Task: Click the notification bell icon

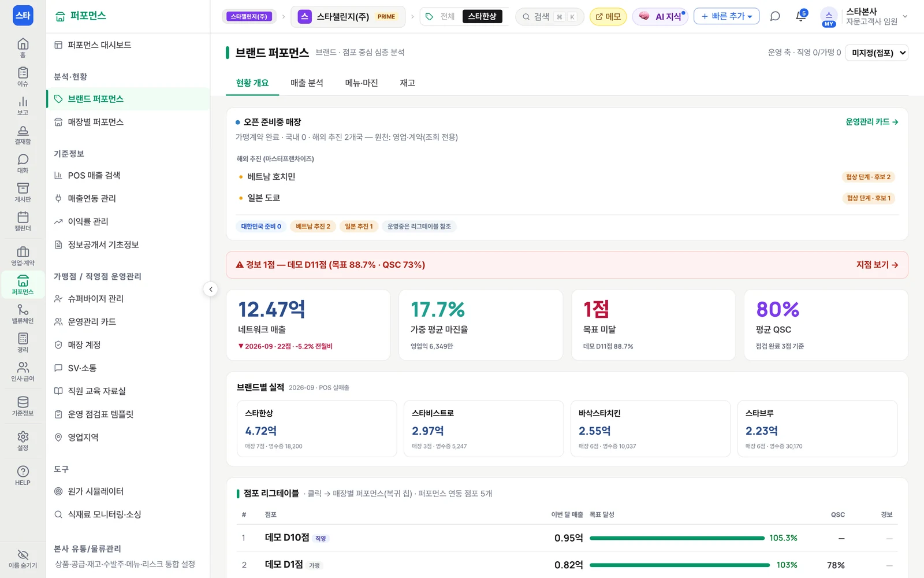Action: (801, 16)
